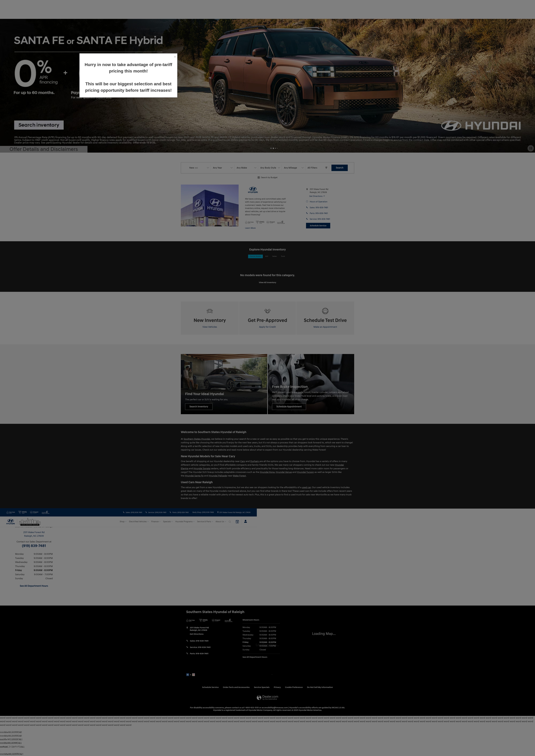
Task: Click the X social icon in the footer
Action: coord(190,675)
